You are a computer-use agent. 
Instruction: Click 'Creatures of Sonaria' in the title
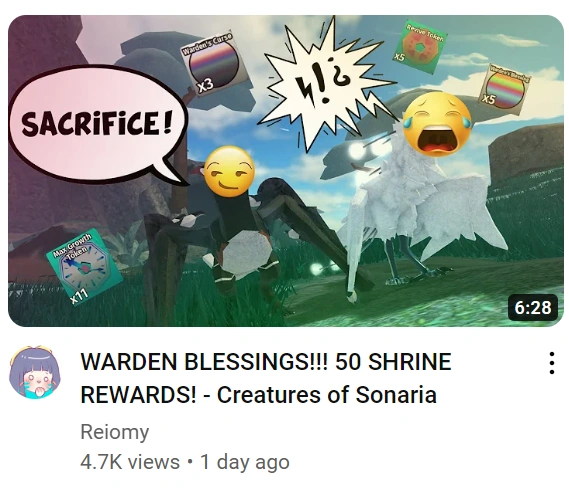(327, 395)
